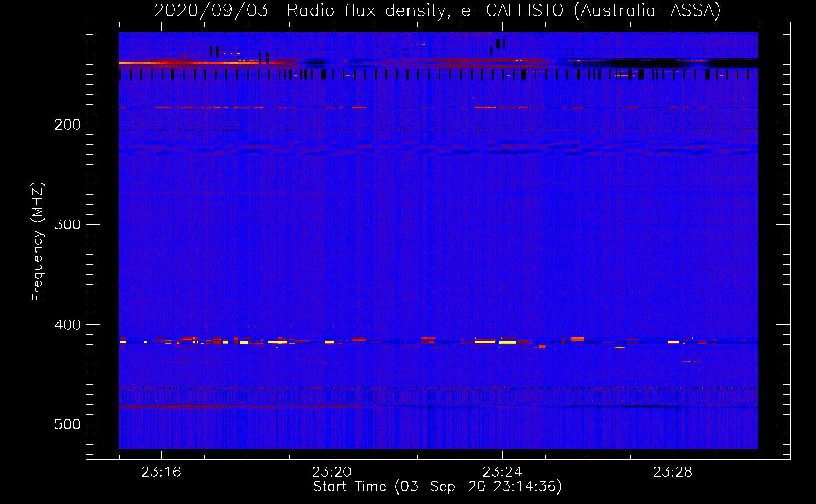Click the '500' frequency tick label
This screenshot has height=504, width=816.
(x=68, y=424)
